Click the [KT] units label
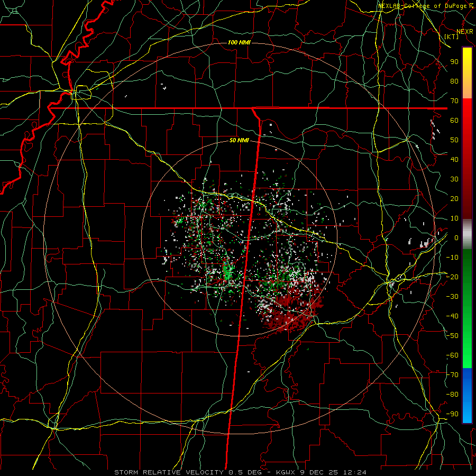 452,36
